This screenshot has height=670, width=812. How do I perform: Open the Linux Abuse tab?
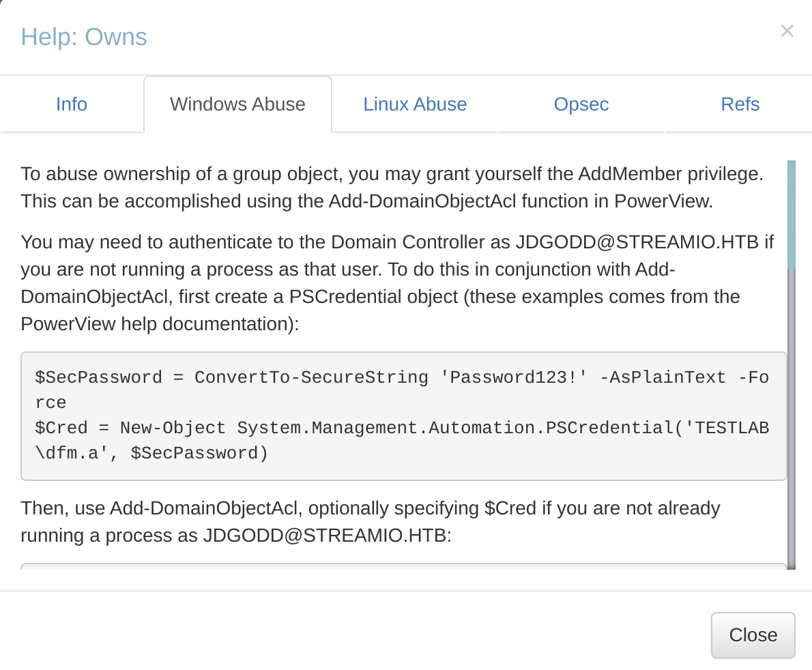coord(415,104)
